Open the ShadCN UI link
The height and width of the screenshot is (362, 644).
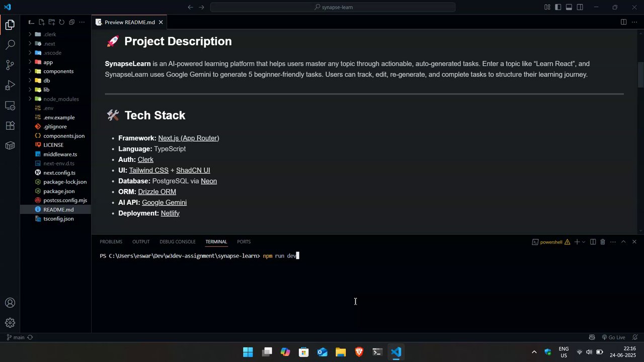click(193, 170)
